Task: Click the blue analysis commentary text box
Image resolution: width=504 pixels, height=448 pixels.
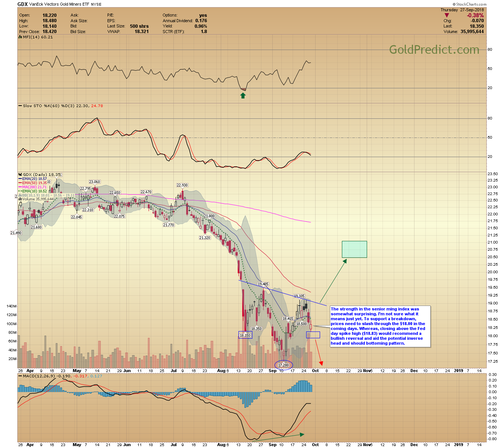Action: [x=380, y=326]
